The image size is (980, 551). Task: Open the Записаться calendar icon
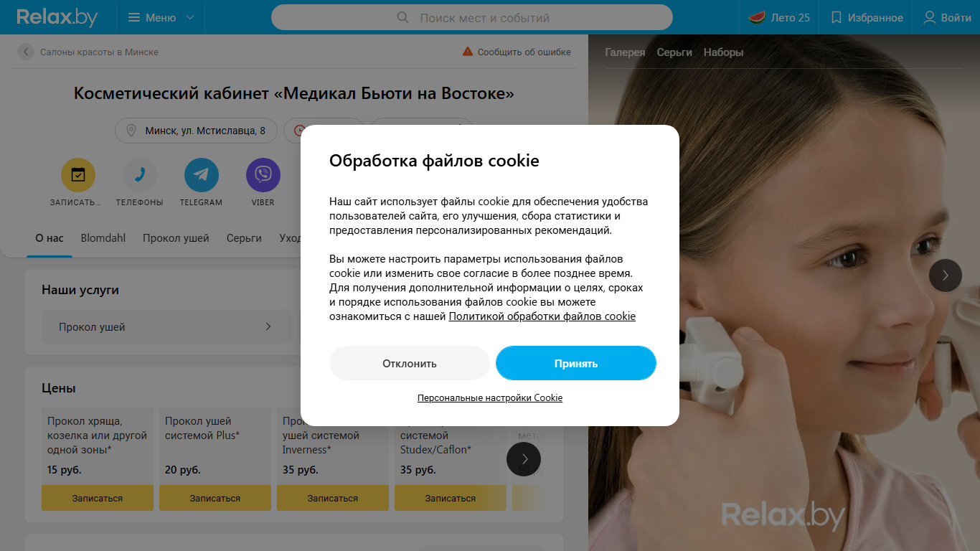(x=78, y=175)
